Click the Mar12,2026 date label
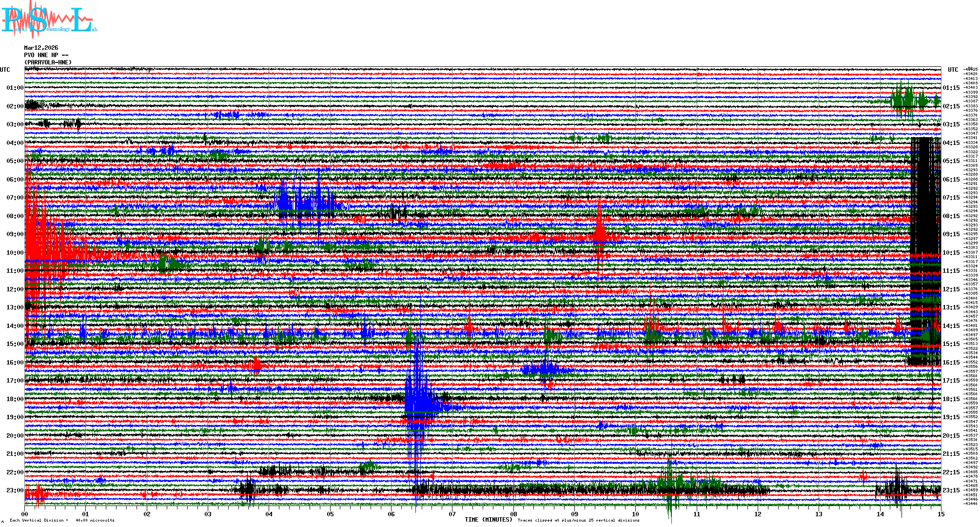980x527 pixels. click(x=41, y=48)
